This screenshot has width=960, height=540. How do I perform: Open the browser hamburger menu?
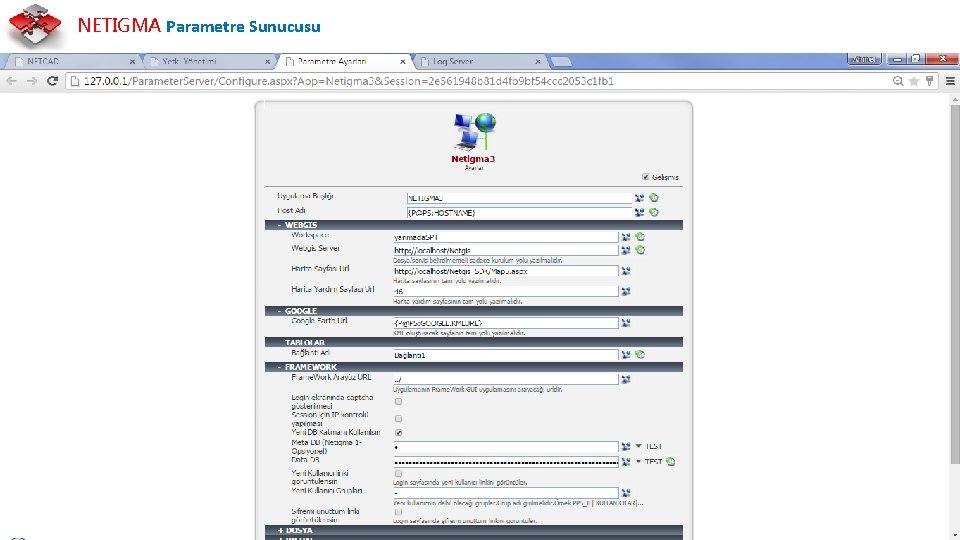click(x=950, y=81)
